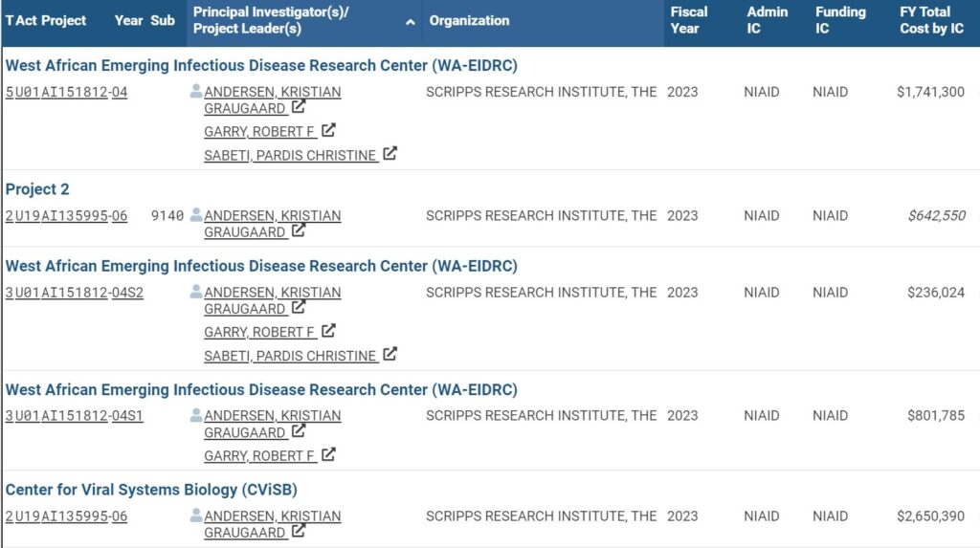
Task: Click person icon in the 3U01AI151812-04S1 row
Action: pos(195,415)
